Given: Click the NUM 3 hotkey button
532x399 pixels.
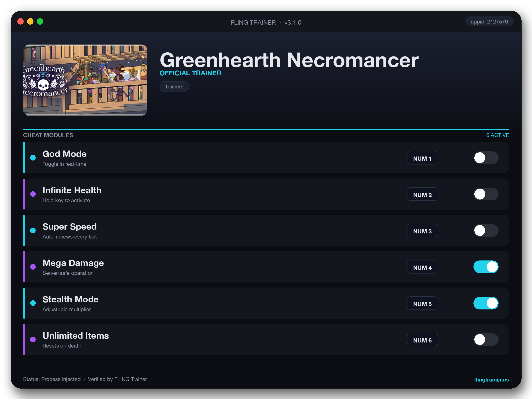Looking at the screenshot, I should (422, 230).
